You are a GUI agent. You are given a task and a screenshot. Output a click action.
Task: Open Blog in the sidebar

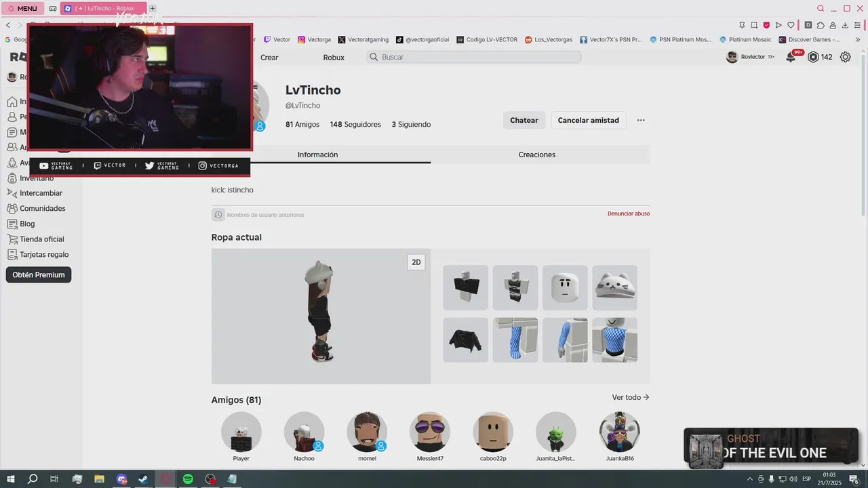pos(27,224)
